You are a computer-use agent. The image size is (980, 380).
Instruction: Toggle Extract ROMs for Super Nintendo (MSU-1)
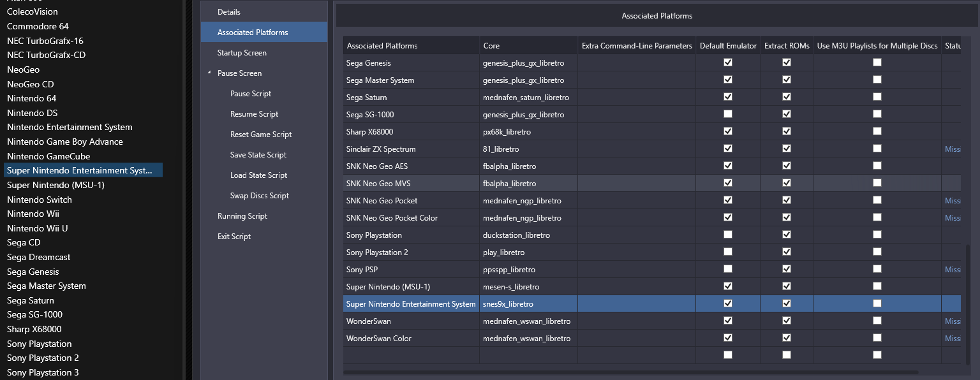pos(787,286)
